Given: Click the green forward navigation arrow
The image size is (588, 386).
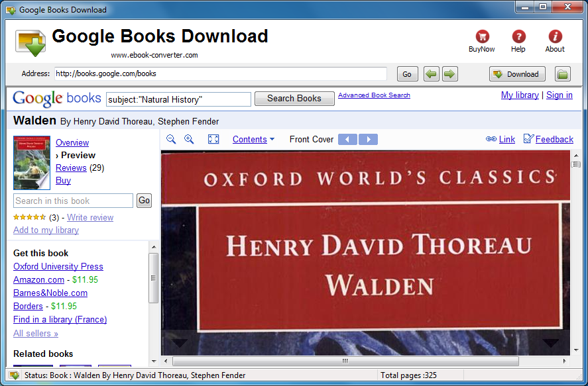Looking at the screenshot, I should [449, 74].
